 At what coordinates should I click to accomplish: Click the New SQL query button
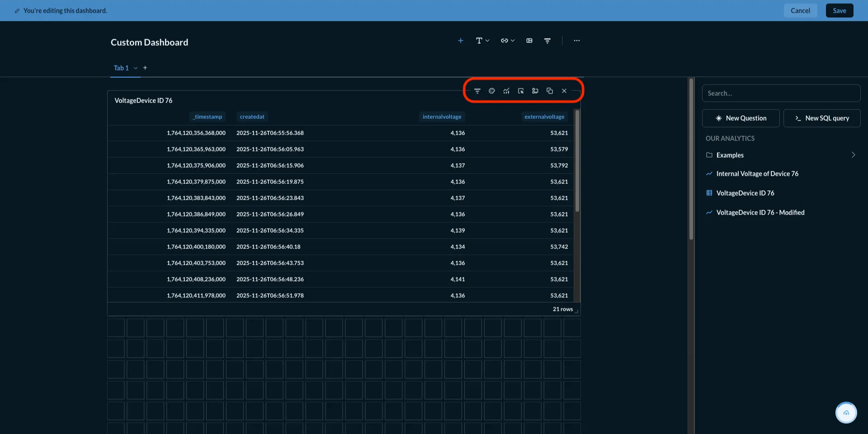822,118
